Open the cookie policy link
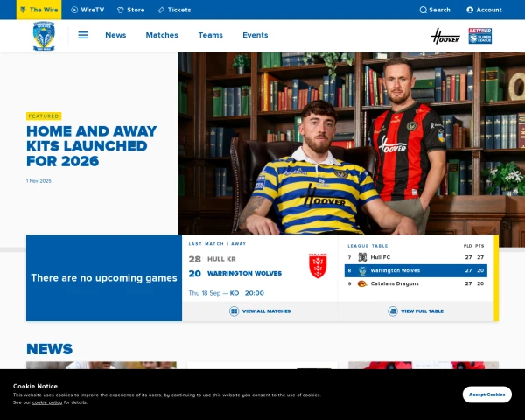Image resolution: width=525 pixels, height=420 pixels. pyautogui.click(x=47, y=402)
